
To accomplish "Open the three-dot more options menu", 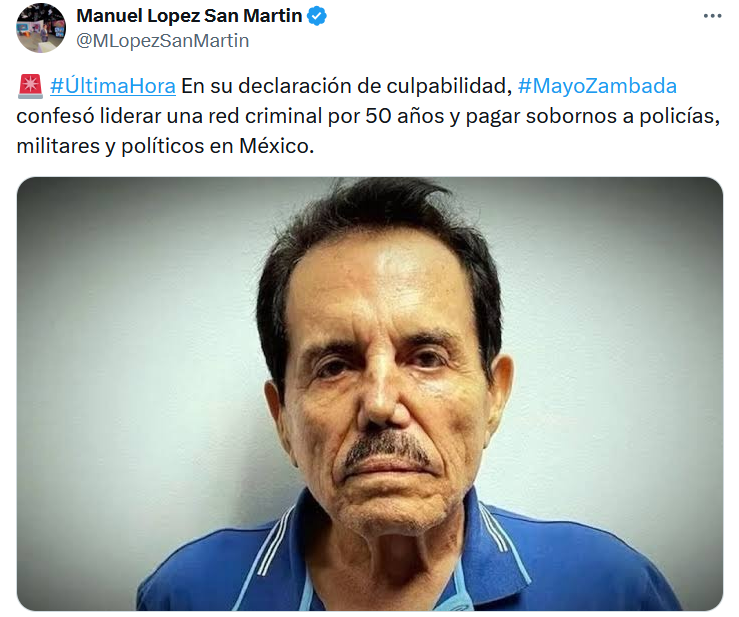I will point(712,16).
